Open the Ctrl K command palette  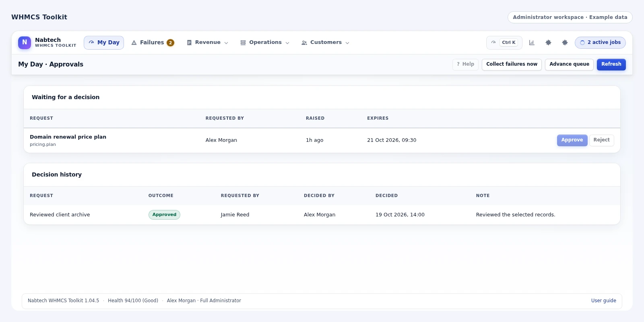tap(504, 42)
